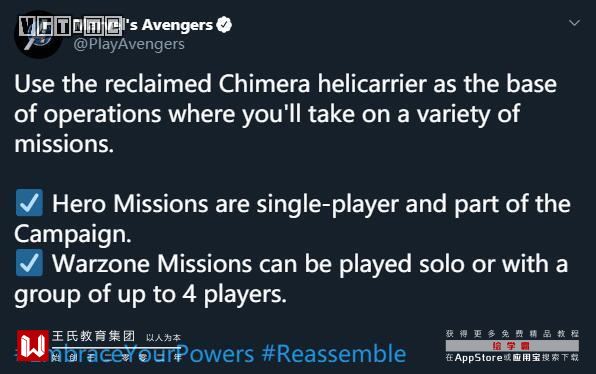Click the Chimera helicarrier sentence

[285, 114]
